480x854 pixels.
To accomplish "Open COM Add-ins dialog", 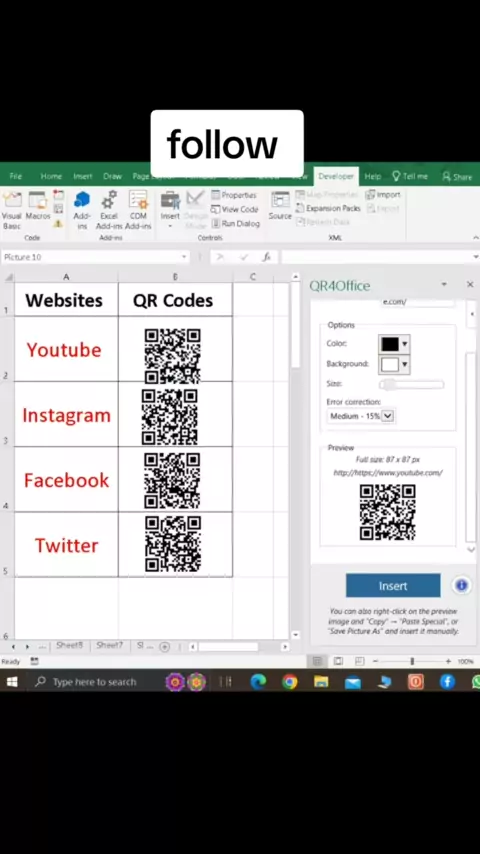I will (x=138, y=210).
